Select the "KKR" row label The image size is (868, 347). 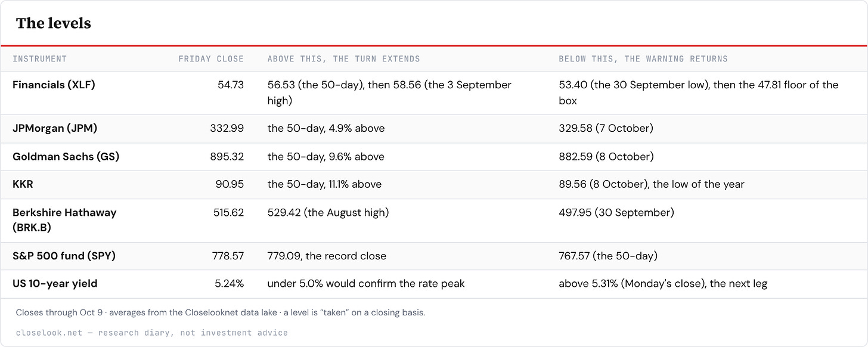pos(23,184)
